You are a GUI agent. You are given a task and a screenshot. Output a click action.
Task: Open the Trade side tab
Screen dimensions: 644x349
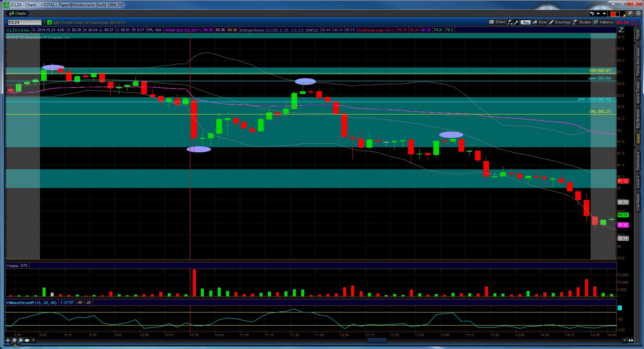click(x=638, y=34)
